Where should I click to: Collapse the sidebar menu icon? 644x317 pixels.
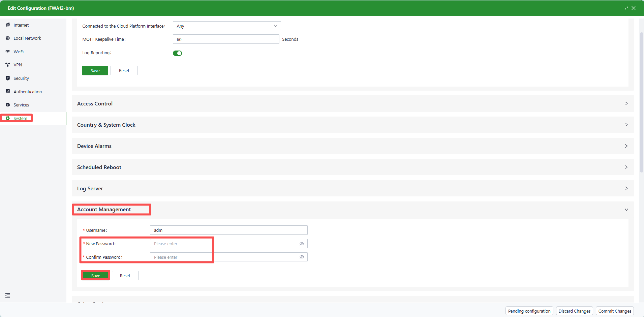pos(8,295)
